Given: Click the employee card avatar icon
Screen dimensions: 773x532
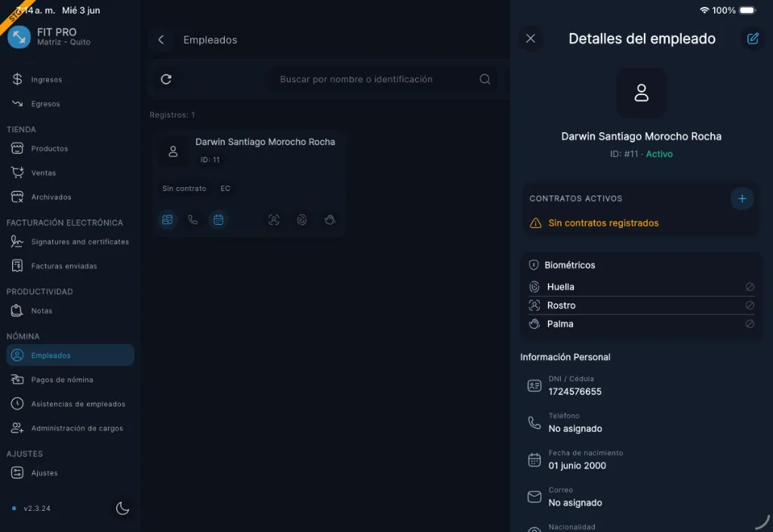Looking at the screenshot, I should coord(173,151).
